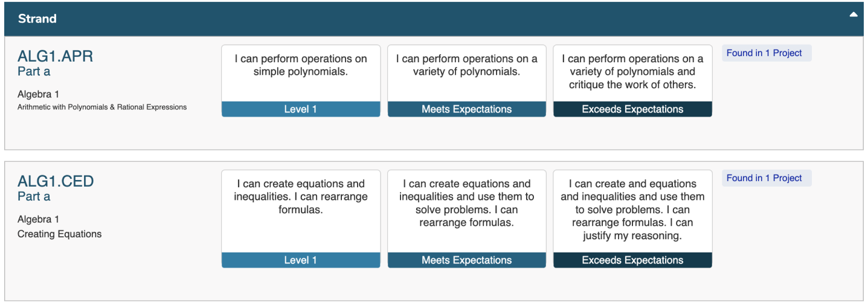Click Part a under ALG1.APR

(x=34, y=71)
